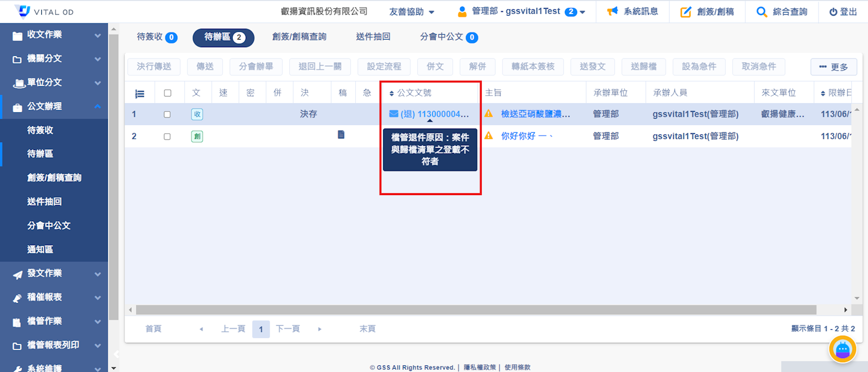Expand the 收文作業 sidebar section

54,35
